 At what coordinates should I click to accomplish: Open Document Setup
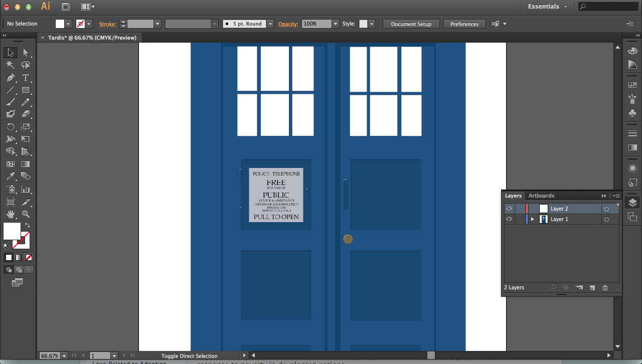tap(411, 24)
